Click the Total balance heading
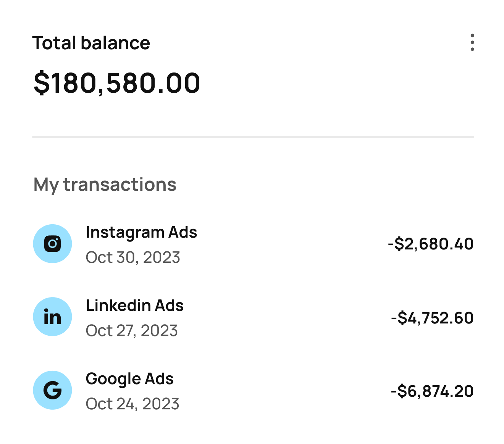 91,43
